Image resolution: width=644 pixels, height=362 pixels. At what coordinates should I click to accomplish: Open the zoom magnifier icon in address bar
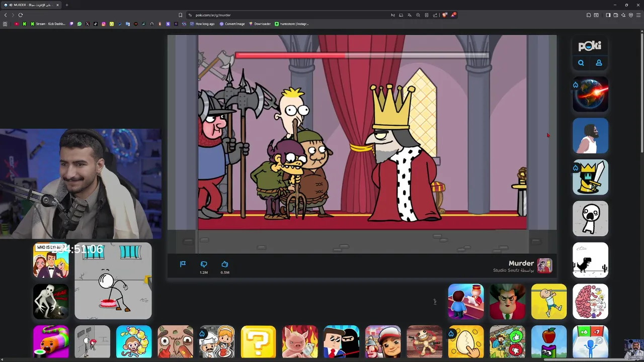418,15
